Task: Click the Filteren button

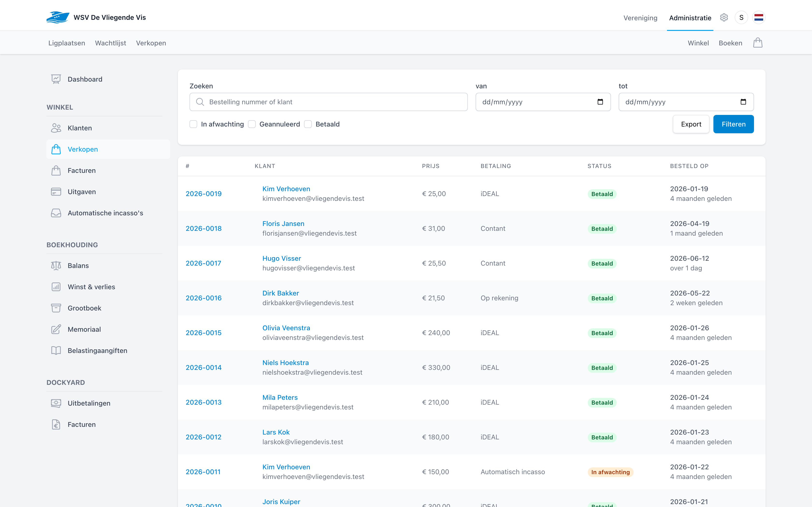Action: pos(733,124)
